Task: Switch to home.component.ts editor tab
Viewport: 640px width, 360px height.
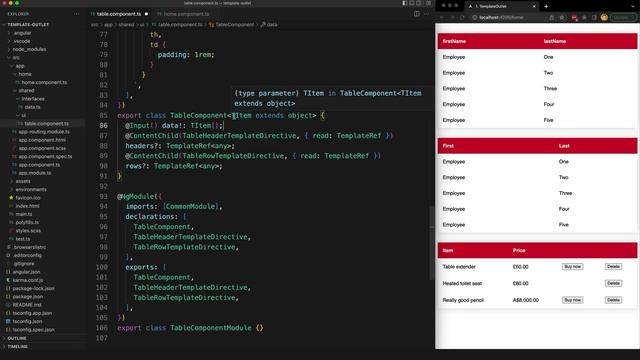Action: pyautogui.click(x=186, y=14)
